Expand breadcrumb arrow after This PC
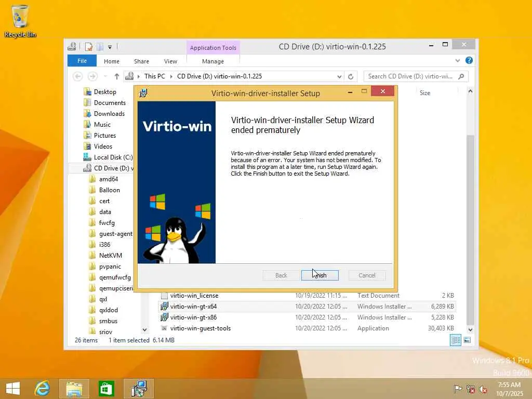Screen dimensions: 532x399 [x=171, y=77]
